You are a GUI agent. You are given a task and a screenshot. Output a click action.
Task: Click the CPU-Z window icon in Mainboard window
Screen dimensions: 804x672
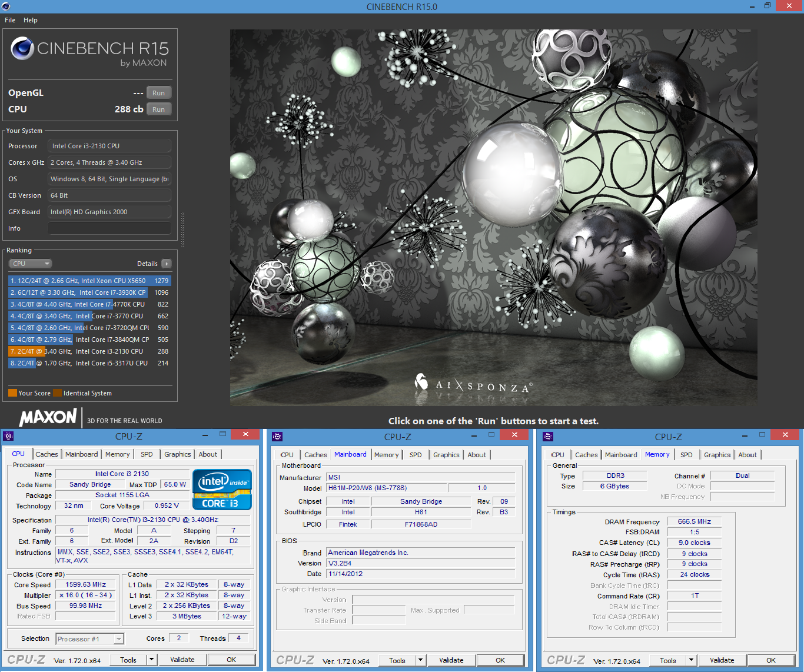point(277,437)
